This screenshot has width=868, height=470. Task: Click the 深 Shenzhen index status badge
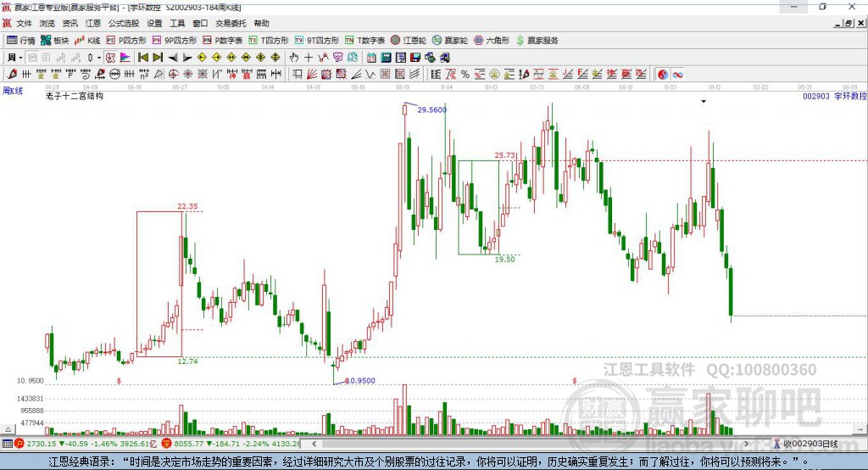[167, 444]
